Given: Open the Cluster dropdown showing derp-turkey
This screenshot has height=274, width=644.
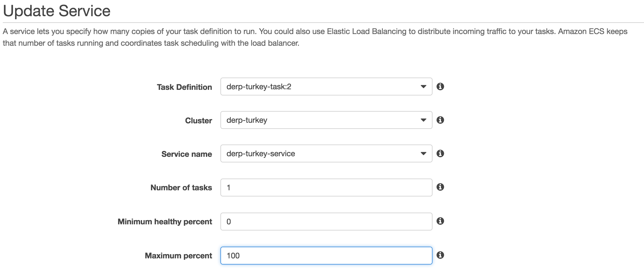Looking at the screenshot, I should coord(326,120).
